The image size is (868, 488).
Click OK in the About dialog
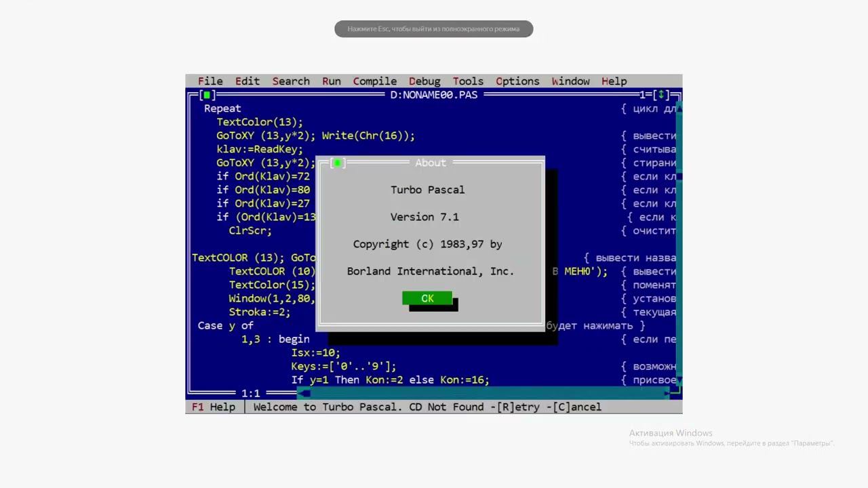427,298
